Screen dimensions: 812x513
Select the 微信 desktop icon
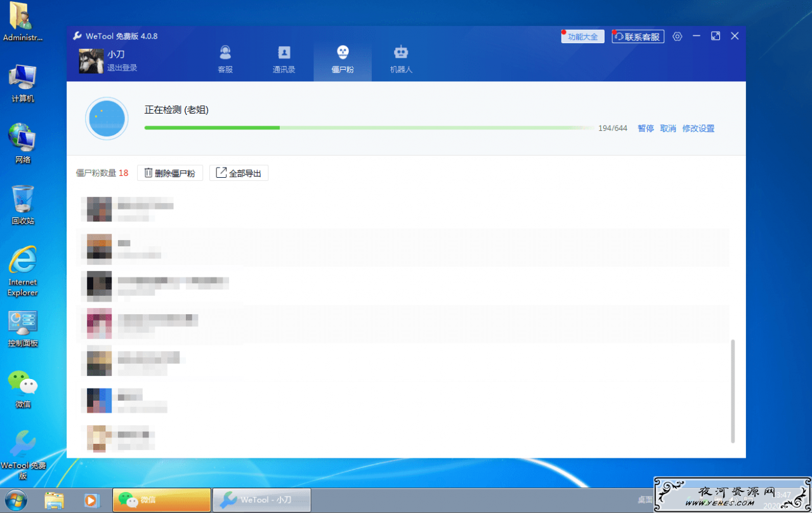tap(23, 389)
